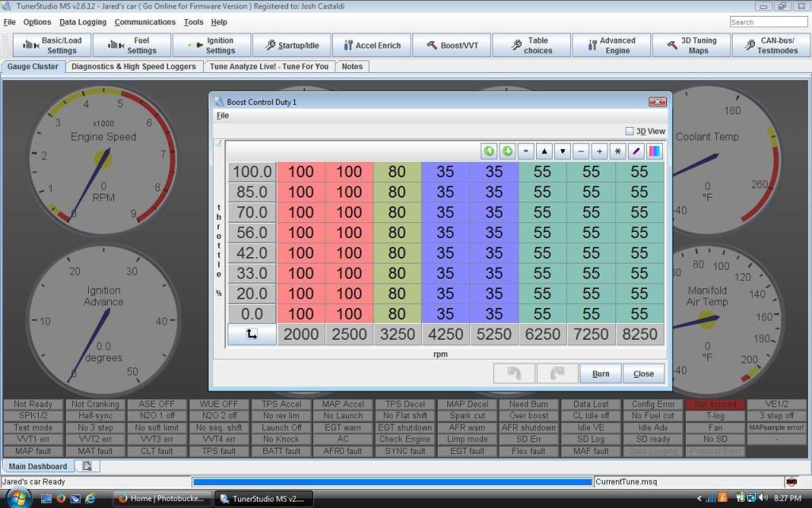
Task: Enable the 3D View checkbox
Action: pos(630,131)
